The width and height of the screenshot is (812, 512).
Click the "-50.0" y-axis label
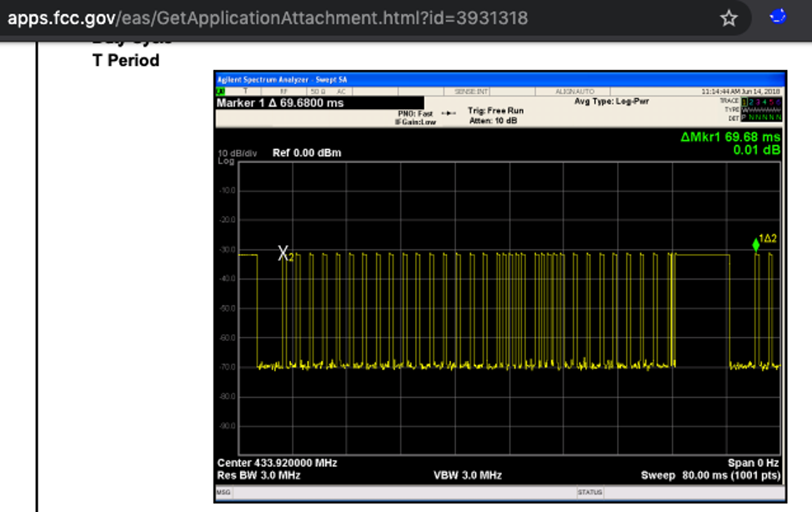(228, 309)
